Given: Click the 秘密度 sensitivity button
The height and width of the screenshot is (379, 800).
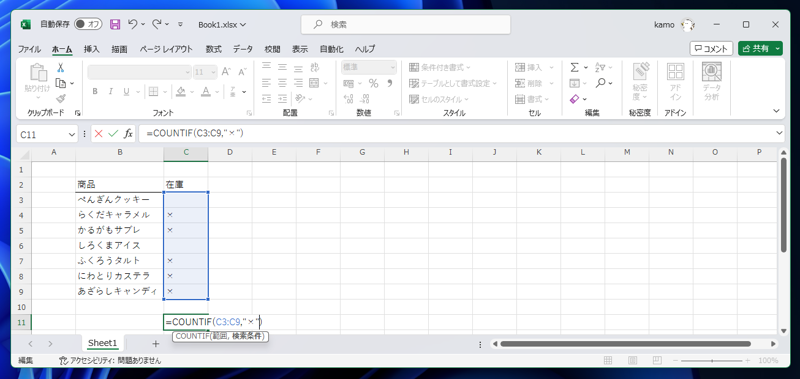Looking at the screenshot, I should [x=641, y=82].
